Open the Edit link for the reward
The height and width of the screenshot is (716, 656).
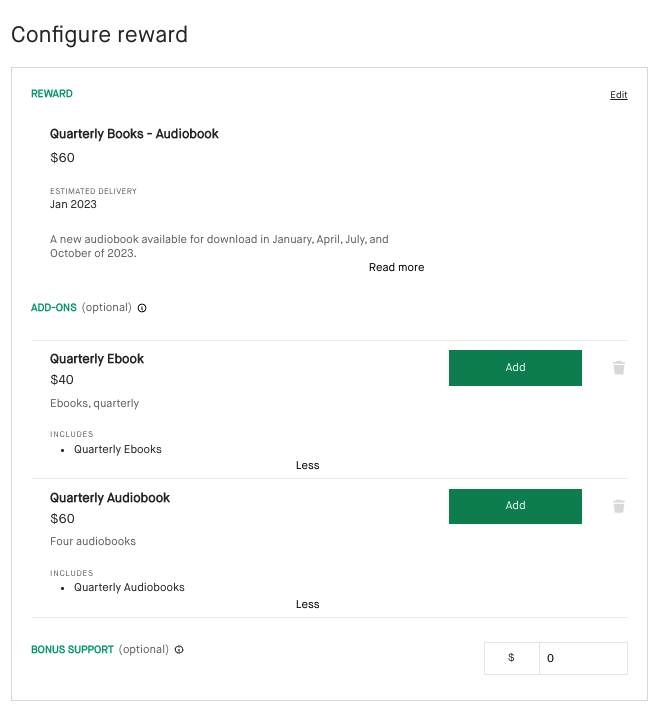coord(619,95)
